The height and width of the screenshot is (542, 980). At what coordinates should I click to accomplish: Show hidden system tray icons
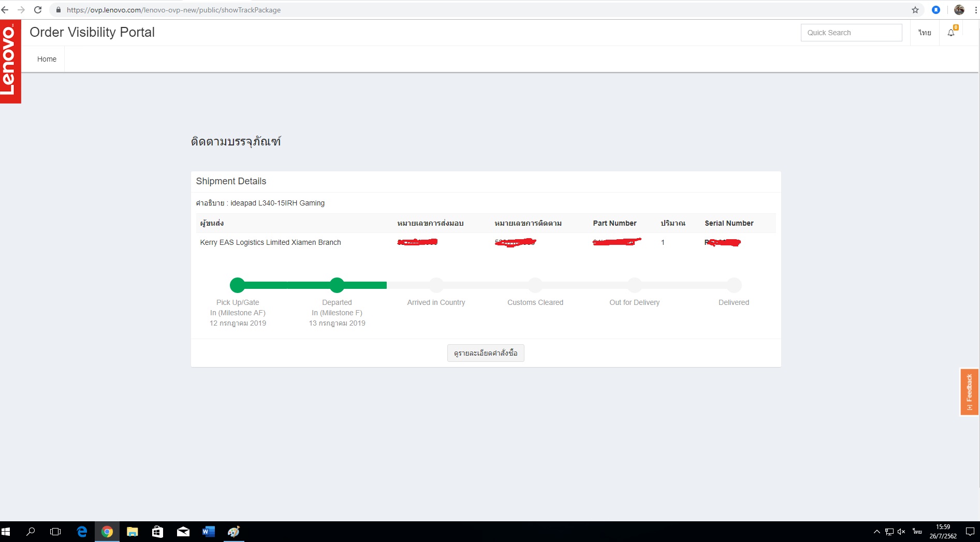[876, 532]
